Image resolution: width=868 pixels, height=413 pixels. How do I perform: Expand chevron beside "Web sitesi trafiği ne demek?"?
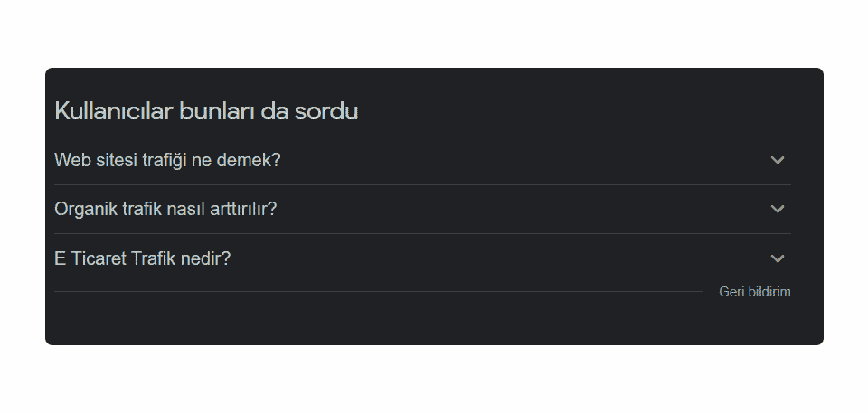(x=777, y=160)
